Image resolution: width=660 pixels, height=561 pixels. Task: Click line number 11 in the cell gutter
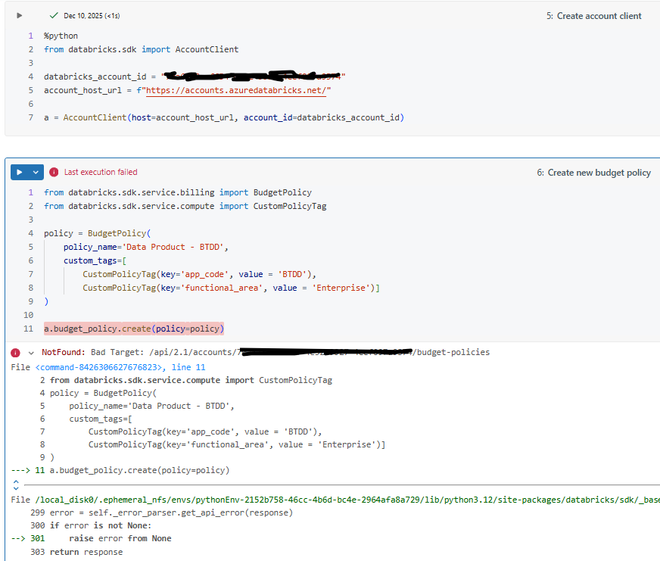29,328
